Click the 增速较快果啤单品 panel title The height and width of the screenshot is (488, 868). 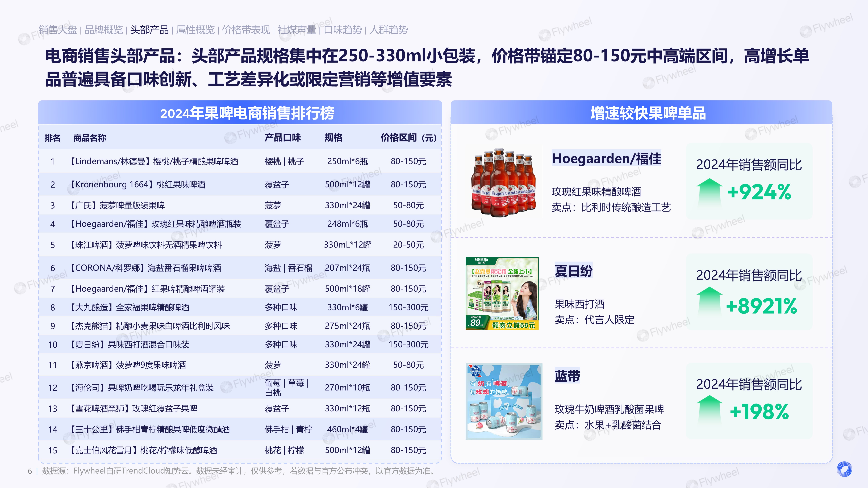648,113
